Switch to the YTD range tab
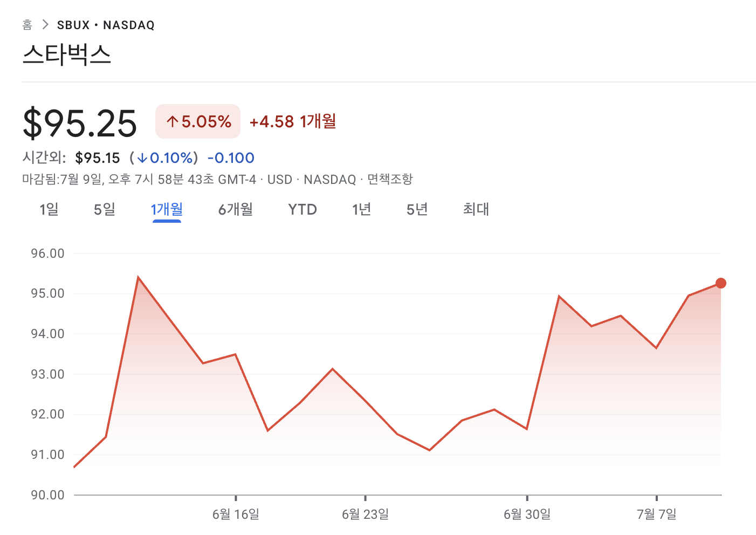This screenshot has height=535, width=756. [303, 209]
